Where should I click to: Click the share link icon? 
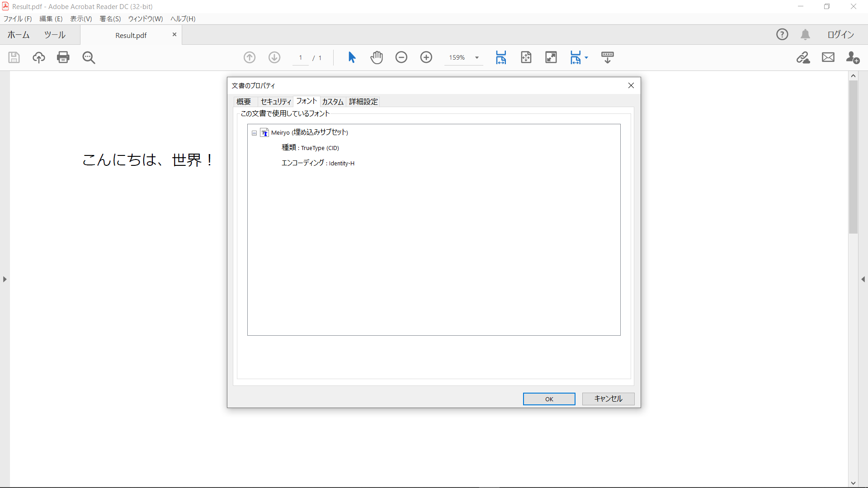point(803,57)
